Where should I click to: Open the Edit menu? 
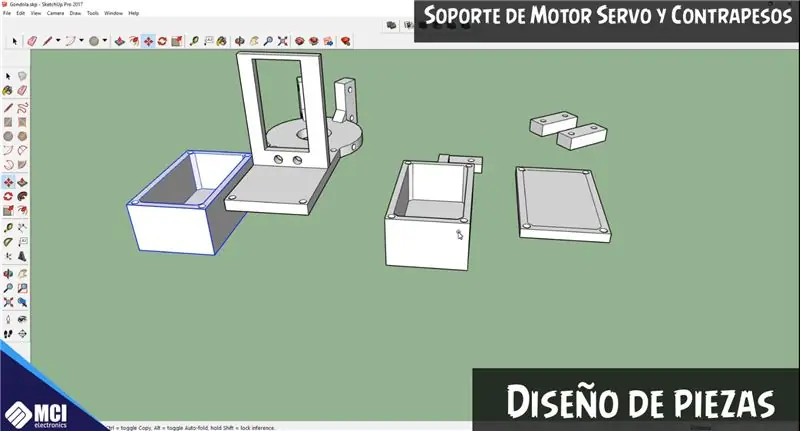click(x=20, y=13)
